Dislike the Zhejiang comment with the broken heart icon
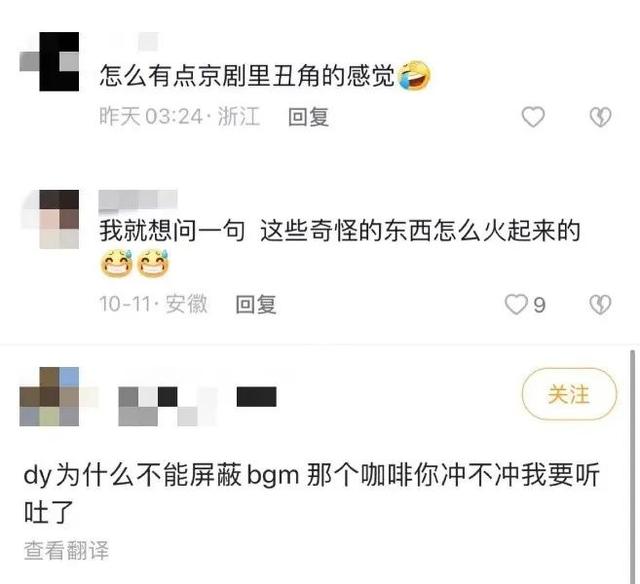Screen dimensions: 640x584 [x=600, y=117]
